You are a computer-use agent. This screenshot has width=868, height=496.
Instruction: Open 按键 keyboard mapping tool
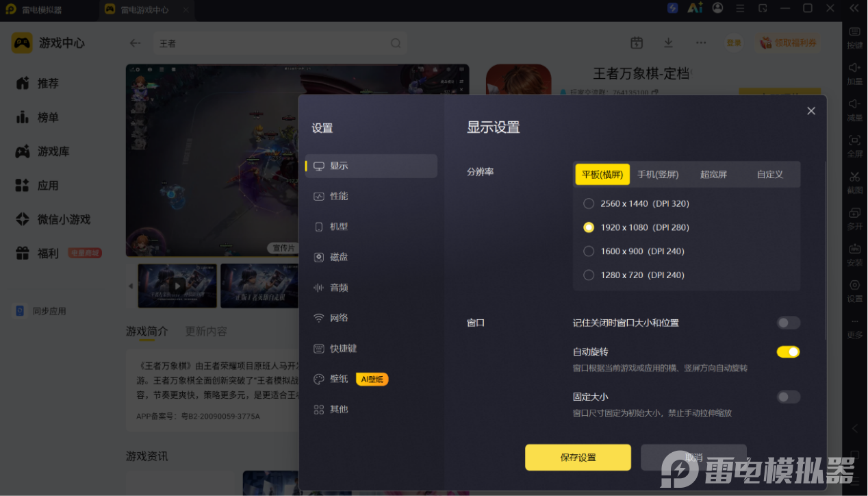(855, 38)
